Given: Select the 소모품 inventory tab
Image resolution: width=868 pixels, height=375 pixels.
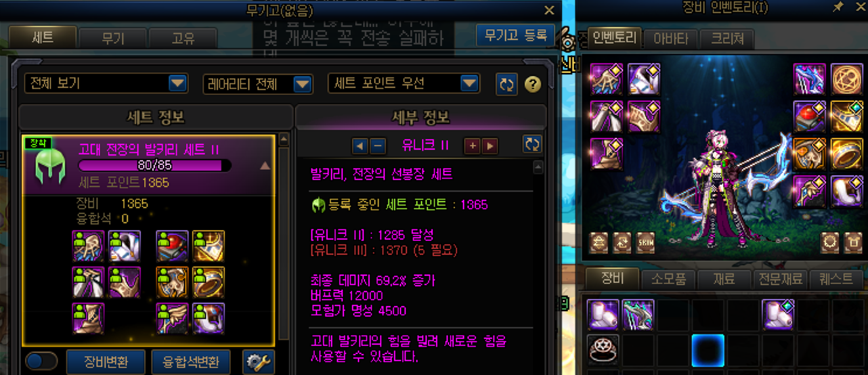Looking at the screenshot, I should [x=667, y=278].
